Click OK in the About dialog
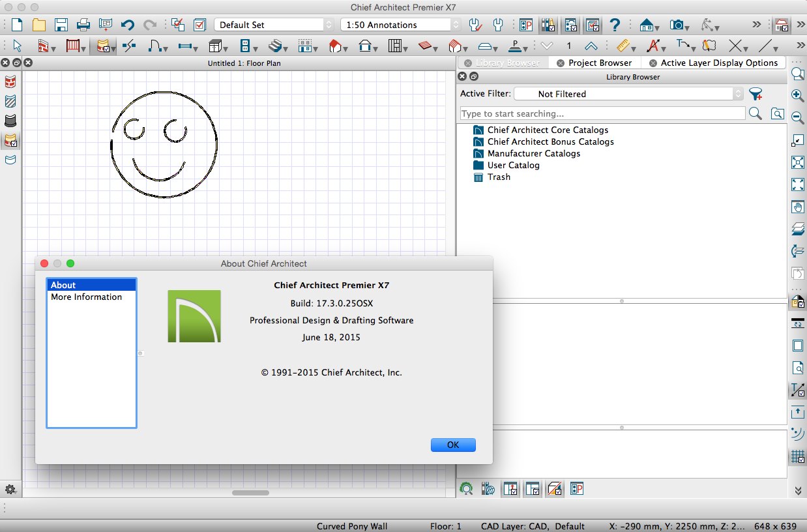807x532 pixels. (x=453, y=445)
